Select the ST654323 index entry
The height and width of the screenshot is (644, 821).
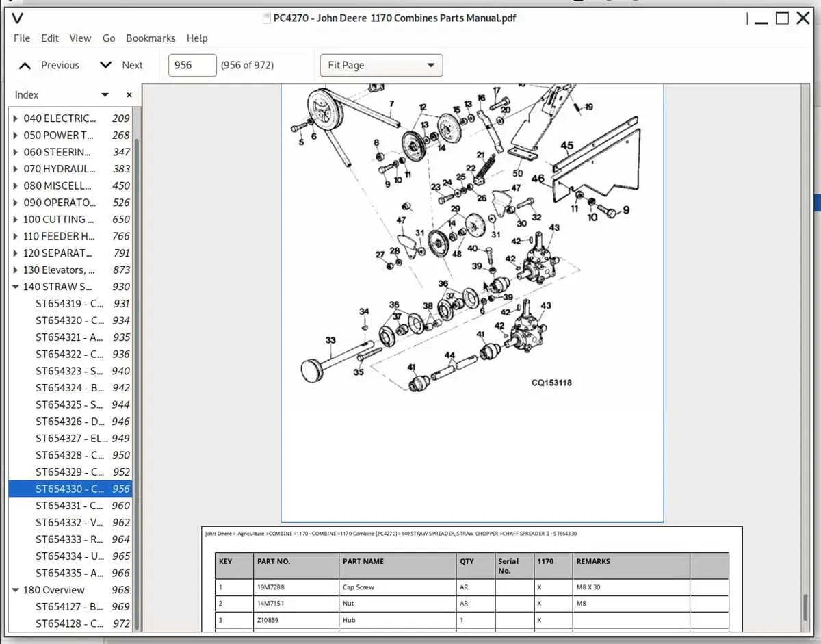70,371
